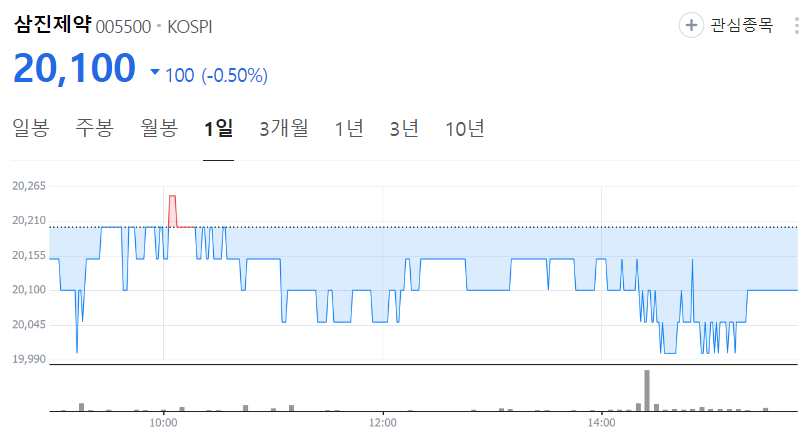Add stock to 관심종목 watchlist

point(726,25)
